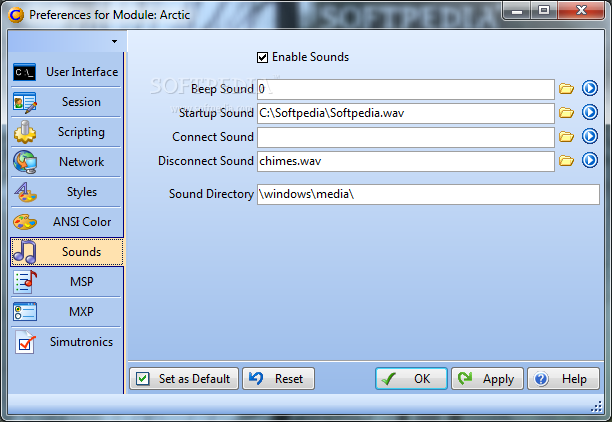The width and height of the screenshot is (612, 422).
Task: Confirm with the OK button
Action: [411, 379]
